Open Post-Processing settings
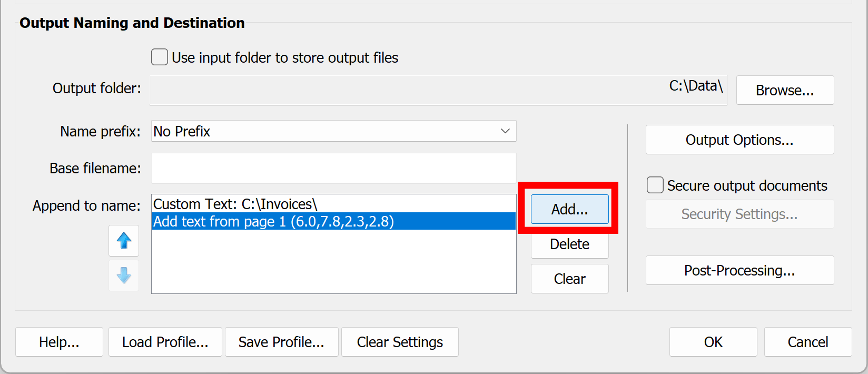The height and width of the screenshot is (374, 868). pos(739,270)
